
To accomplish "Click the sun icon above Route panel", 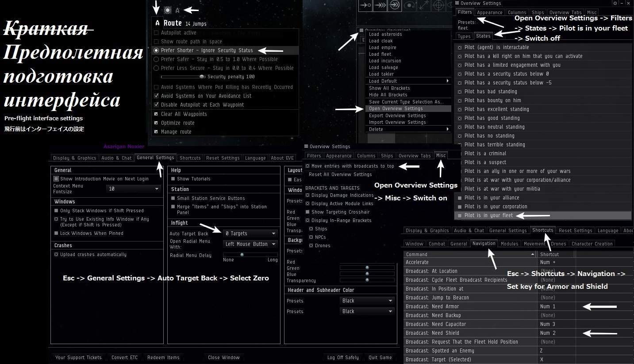I will point(168,10).
